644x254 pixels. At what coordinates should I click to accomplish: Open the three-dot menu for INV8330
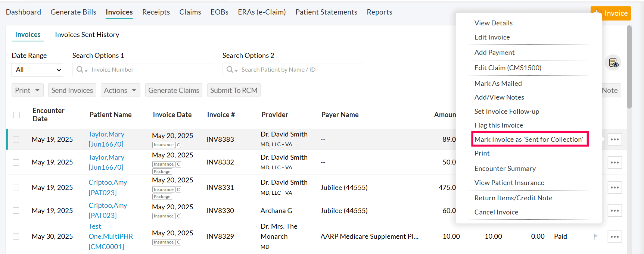coord(615,211)
